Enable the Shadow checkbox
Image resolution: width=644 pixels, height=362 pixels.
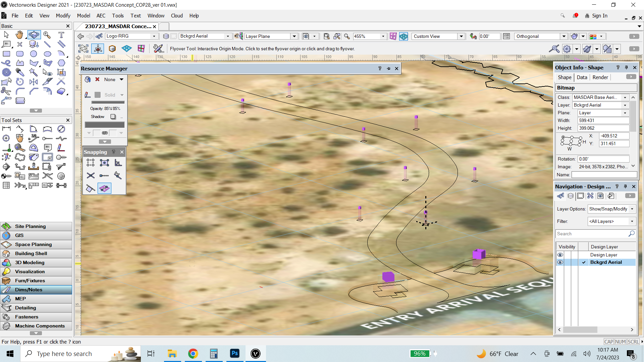113,117
